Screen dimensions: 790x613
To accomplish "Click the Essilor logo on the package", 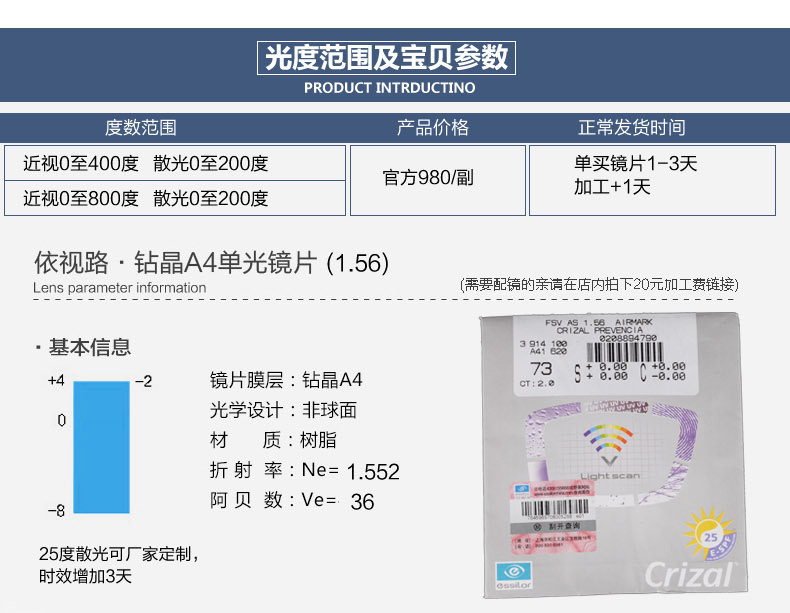I will [x=513, y=576].
